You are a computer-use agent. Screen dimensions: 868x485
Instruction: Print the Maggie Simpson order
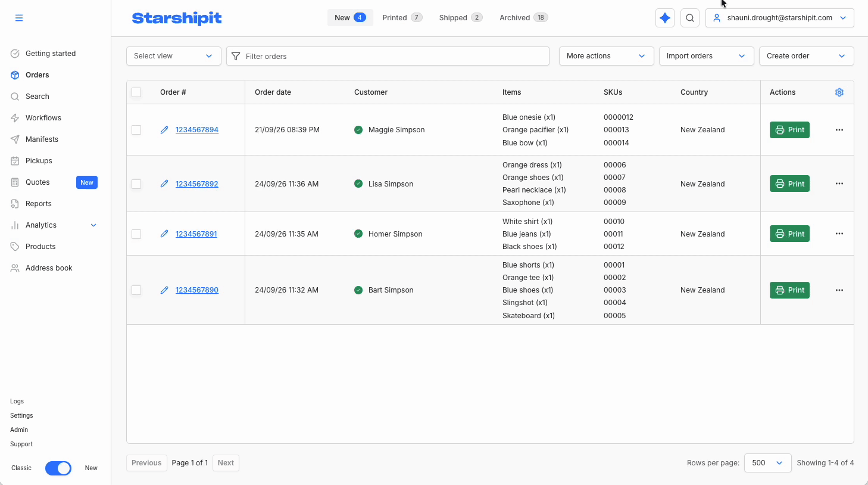click(x=789, y=130)
